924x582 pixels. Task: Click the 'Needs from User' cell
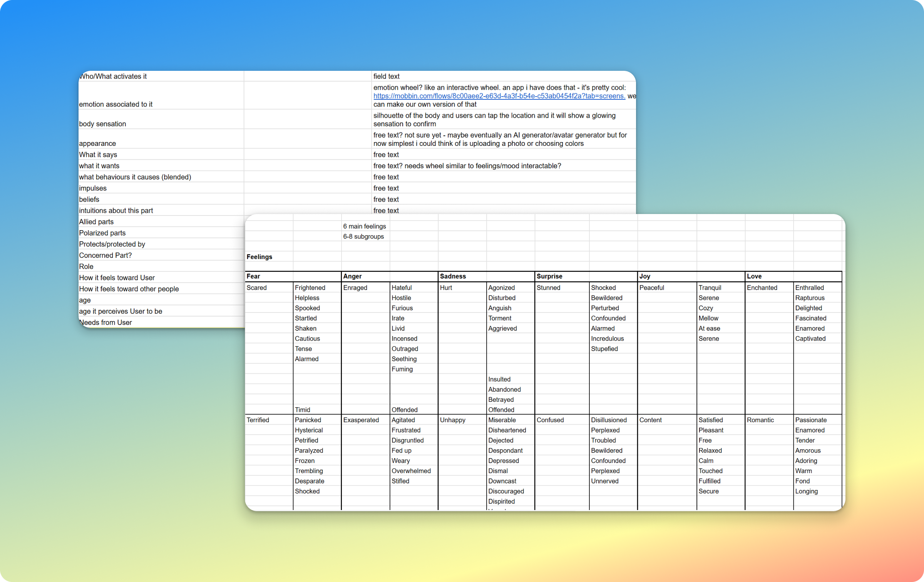click(106, 322)
